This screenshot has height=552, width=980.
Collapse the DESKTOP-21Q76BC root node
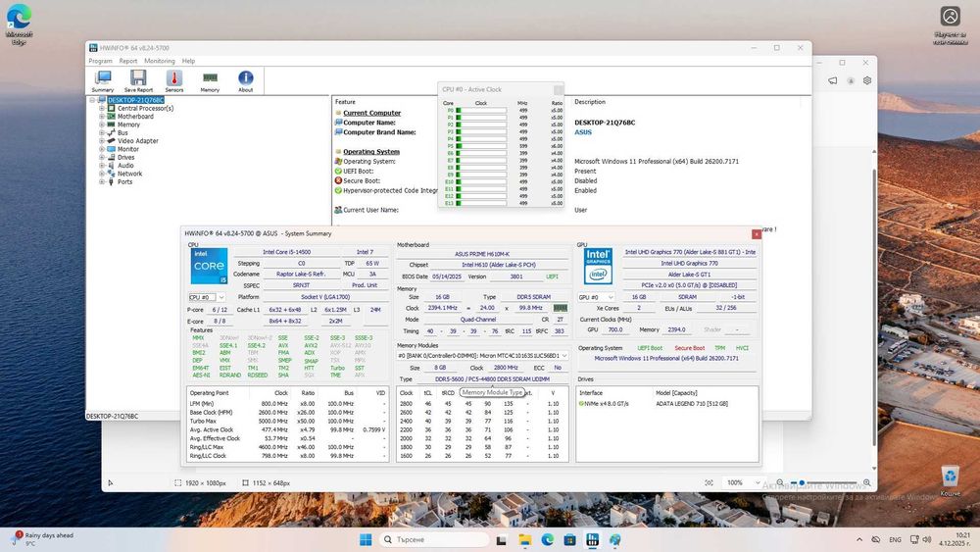92,100
